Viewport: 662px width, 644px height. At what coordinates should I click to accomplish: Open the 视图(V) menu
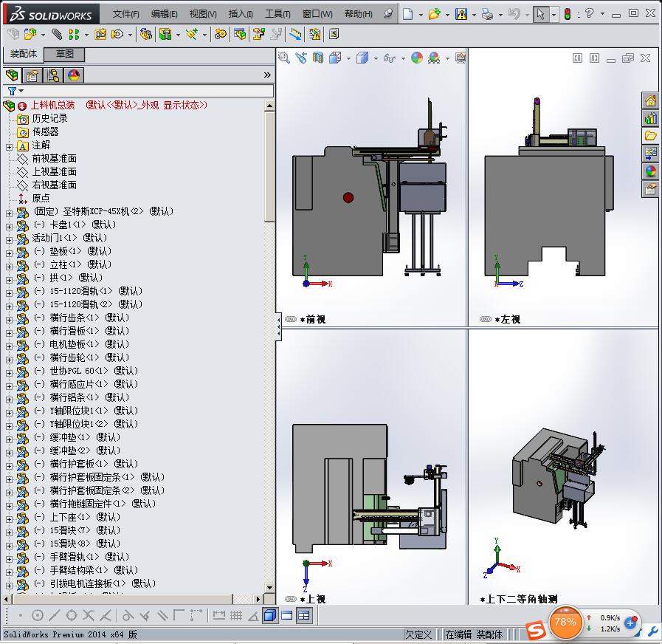tap(203, 14)
